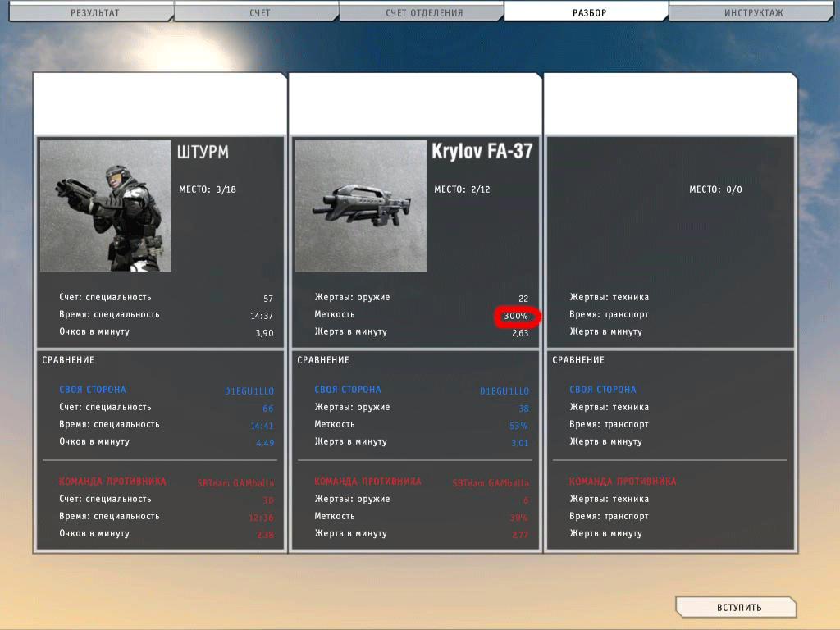This screenshot has width=840, height=630.
Task: Click the own side score value 66
Action: tap(268, 409)
